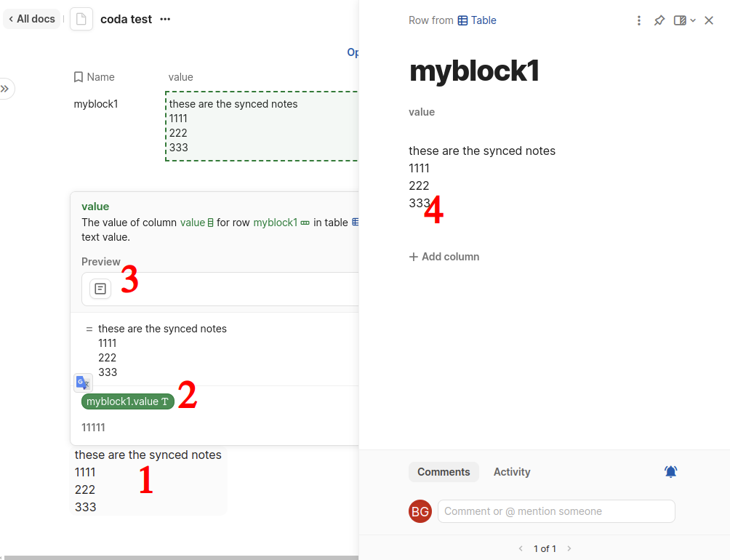Click the Preview text block icon
Viewport: 730px width, 560px height.
pyautogui.click(x=100, y=289)
